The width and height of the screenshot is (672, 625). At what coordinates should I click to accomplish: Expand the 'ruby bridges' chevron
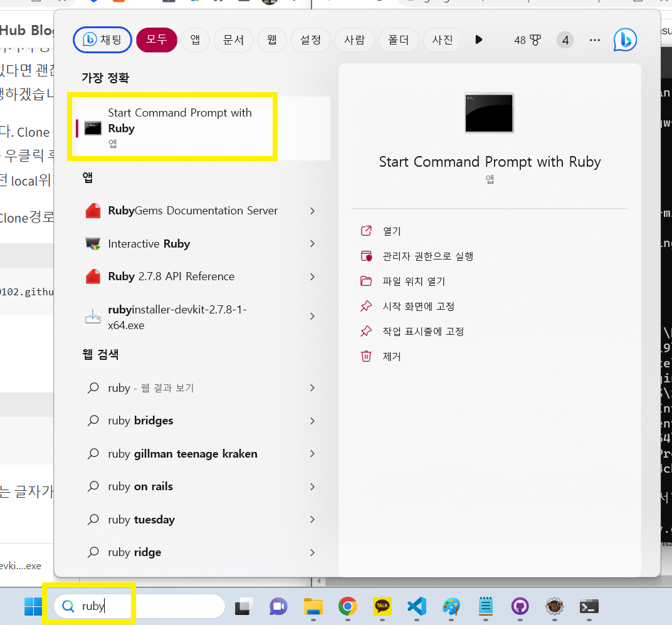312,421
